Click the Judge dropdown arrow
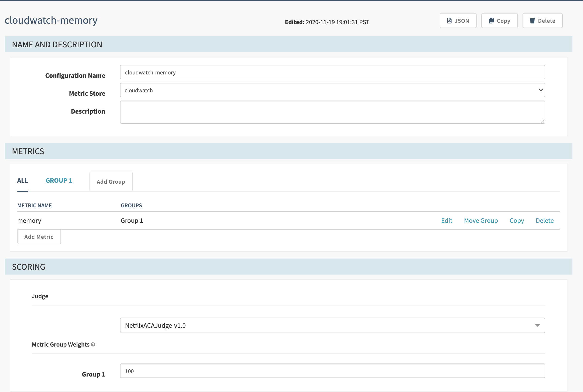 tap(537, 325)
